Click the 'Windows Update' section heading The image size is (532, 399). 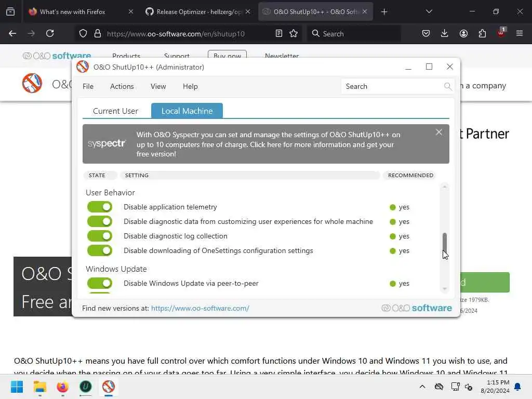coord(116,269)
